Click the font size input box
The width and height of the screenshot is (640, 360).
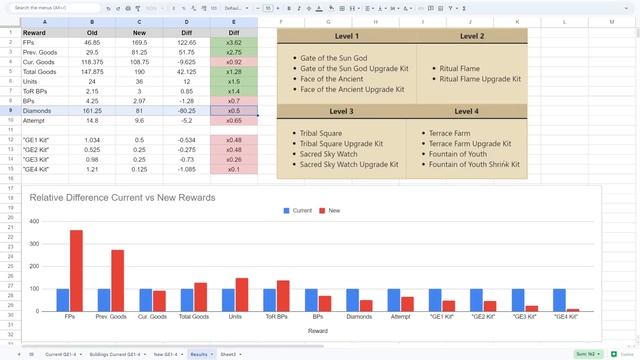pyautogui.click(x=268, y=8)
